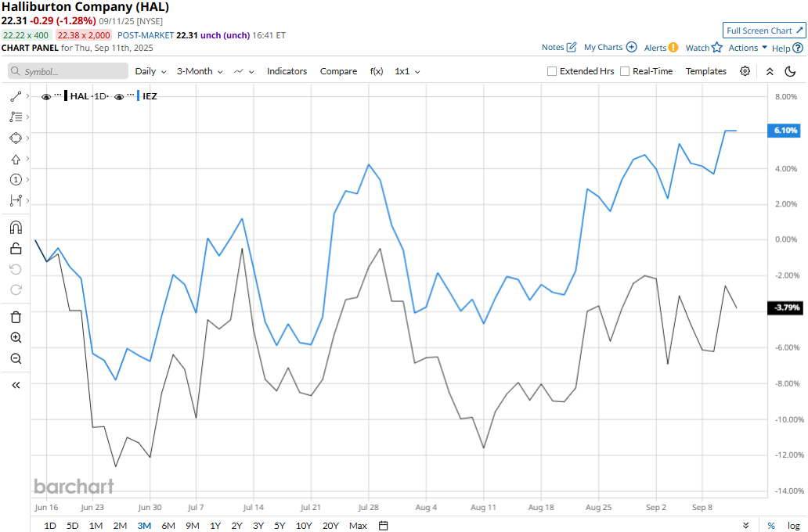Pick the numbered label annotation tool
Viewport: 808px width, 532px height.
click(x=16, y=180)
